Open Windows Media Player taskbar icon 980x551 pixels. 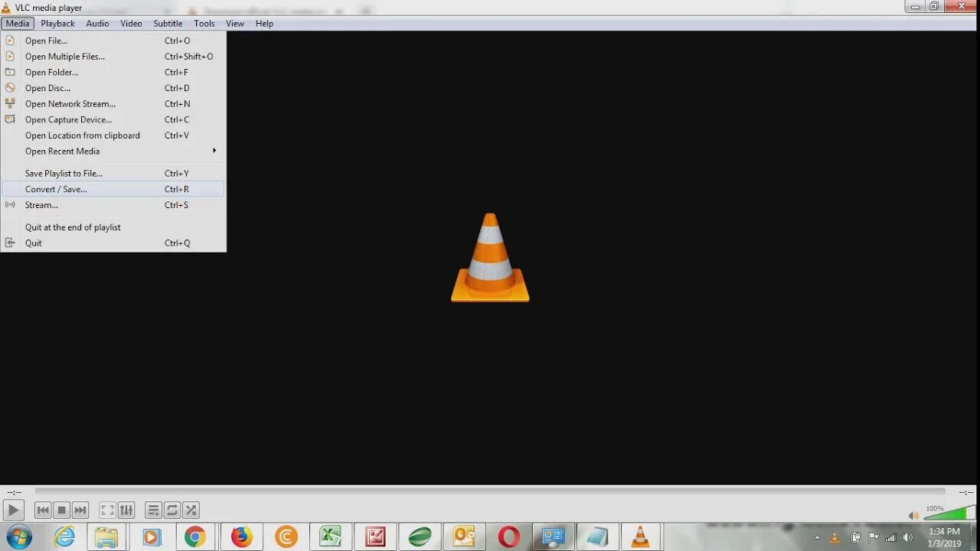coord(151,537)
